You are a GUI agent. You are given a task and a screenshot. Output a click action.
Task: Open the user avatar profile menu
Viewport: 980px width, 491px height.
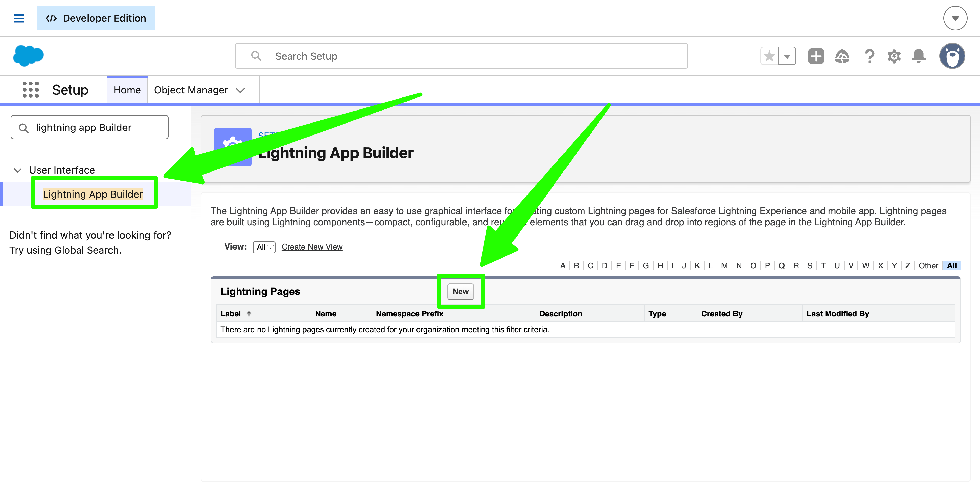(952, 56)
